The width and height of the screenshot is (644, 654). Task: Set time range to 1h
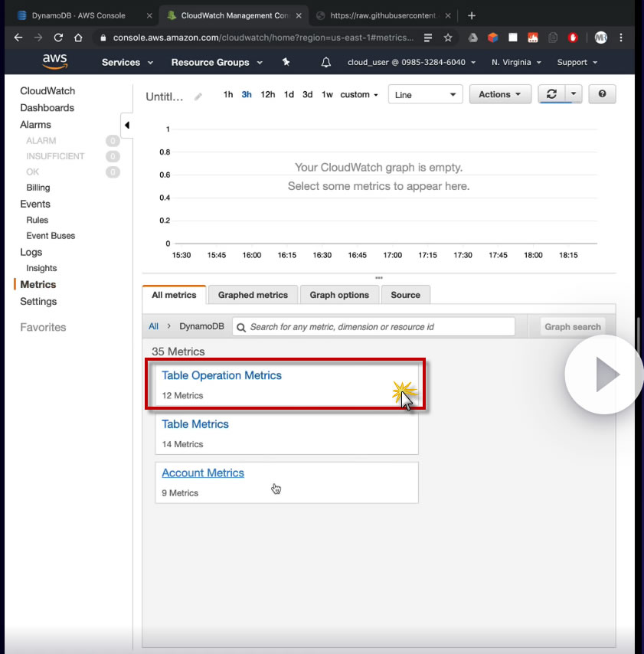[227, 95]
